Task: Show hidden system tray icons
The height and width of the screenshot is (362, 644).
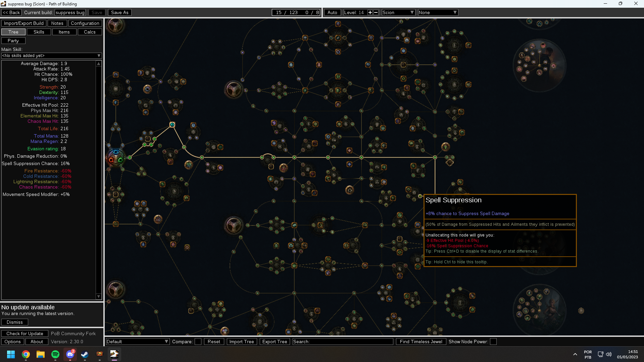Action: tap(575, 354)
